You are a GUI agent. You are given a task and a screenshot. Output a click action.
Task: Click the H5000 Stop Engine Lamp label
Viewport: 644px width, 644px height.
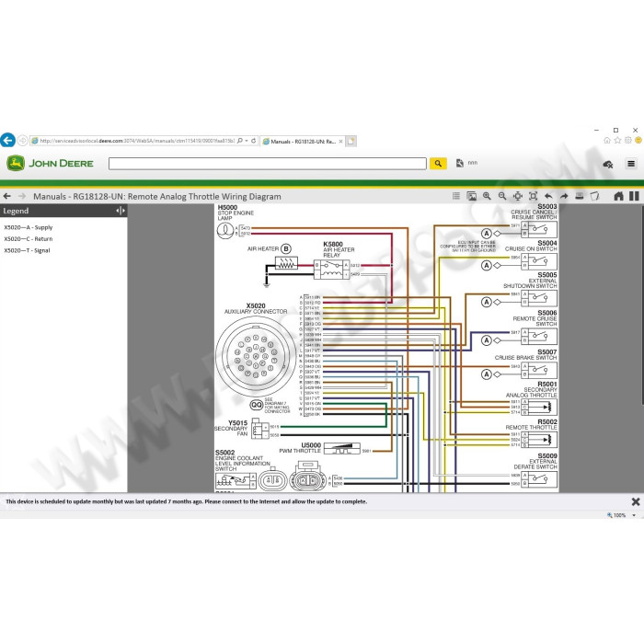tap(236, 213)
